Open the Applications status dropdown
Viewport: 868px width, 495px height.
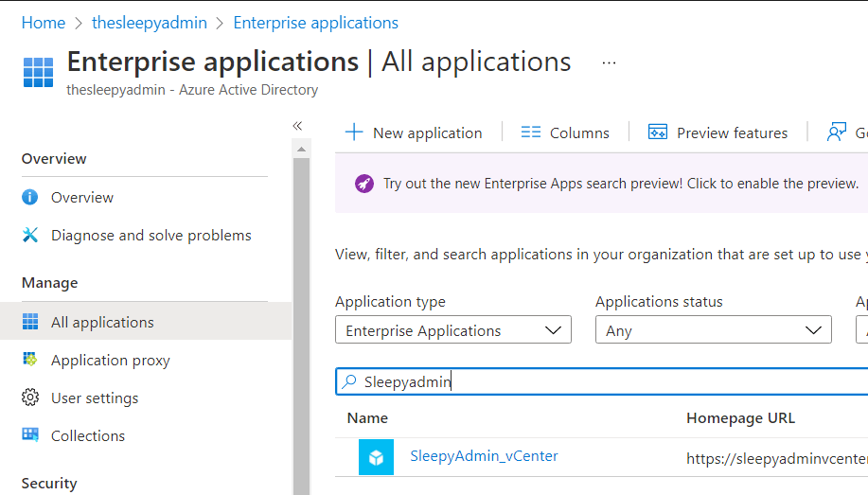click(x=713, y=330)
